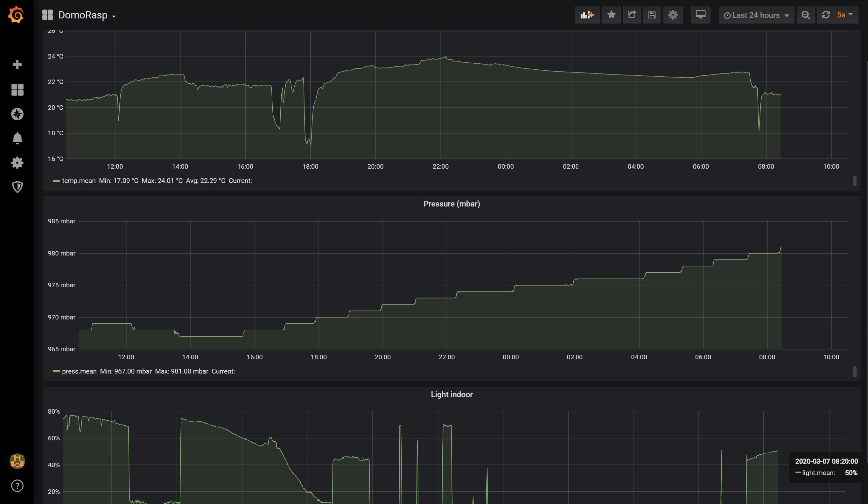Cycle view mode with the monitor icon
868x504 pixels.
coord(701,15)
